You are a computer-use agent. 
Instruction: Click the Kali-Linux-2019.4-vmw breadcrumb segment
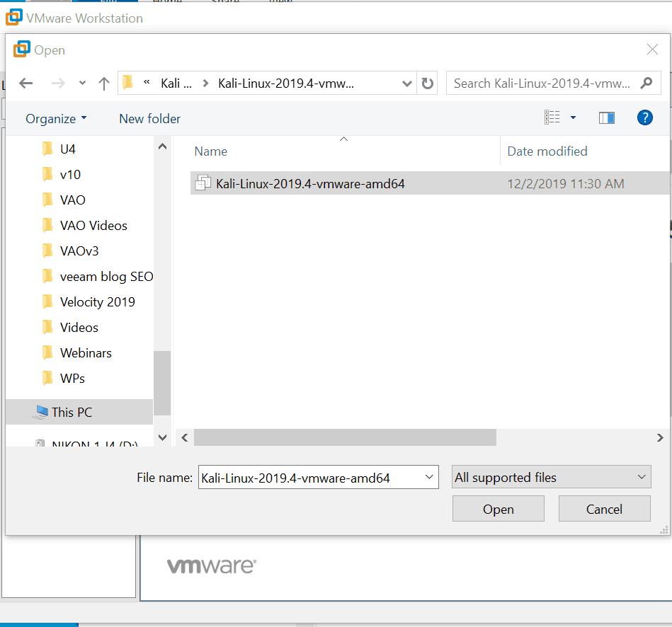(x=286, y=83)
